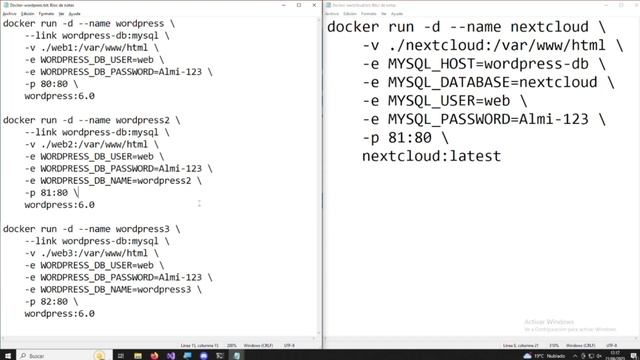
Task: Click the '-v ./web3:/var/www/html' line
Action: pyautogui.click(x=91, y=253)
